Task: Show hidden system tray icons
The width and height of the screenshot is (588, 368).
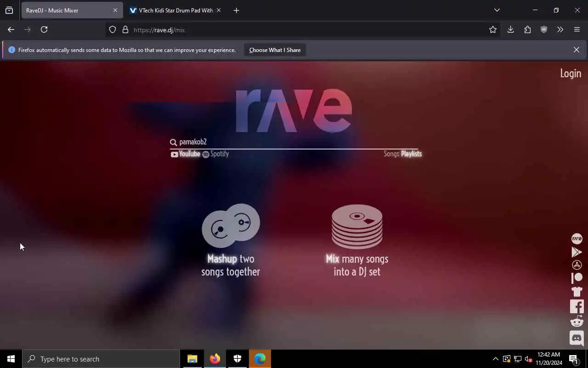Action: coord(495,359)
